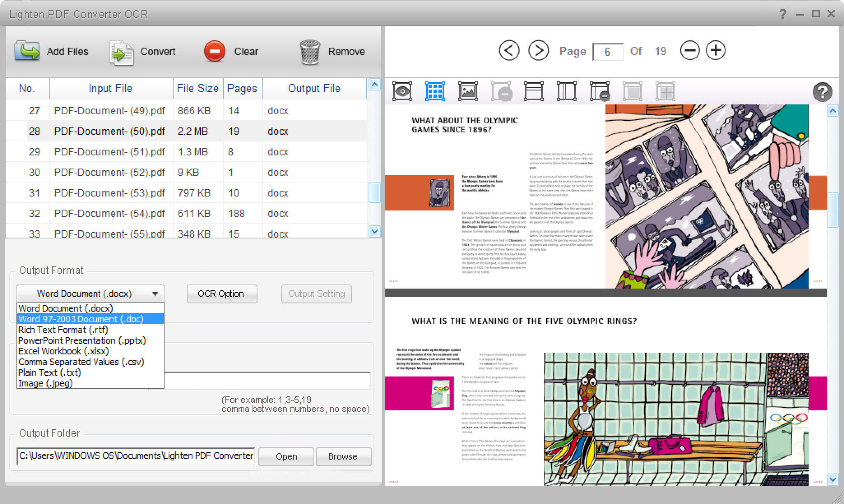Screen dimensions: 844x504
Task: Go to next page arrow
Action: (x=538, y=51)
